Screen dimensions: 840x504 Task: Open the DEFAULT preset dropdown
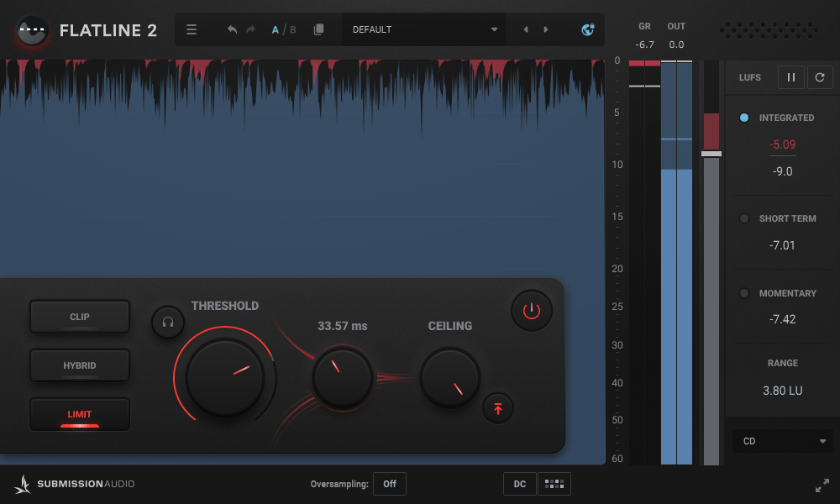(423, 29)
